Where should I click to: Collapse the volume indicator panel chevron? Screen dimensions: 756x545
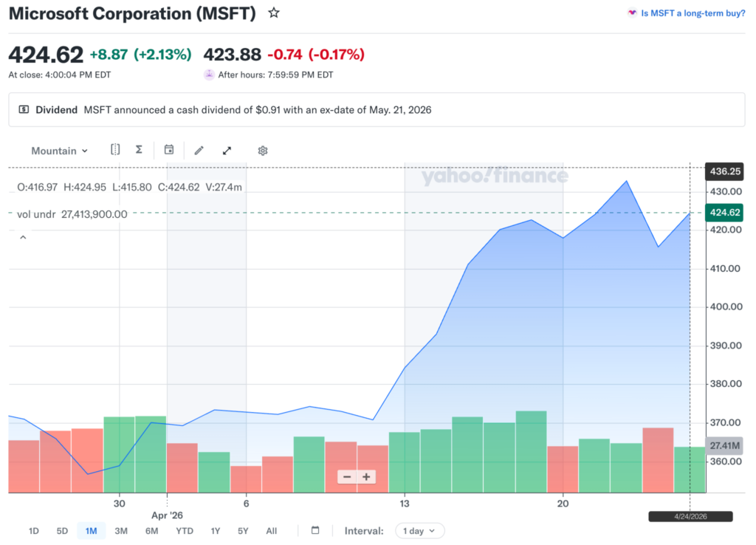(x=23, y=237)
